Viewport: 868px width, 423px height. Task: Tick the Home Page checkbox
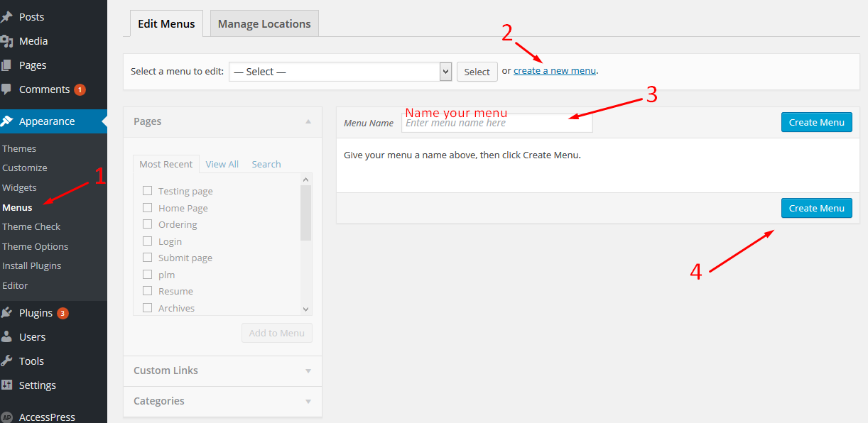(x=148, y=208)
